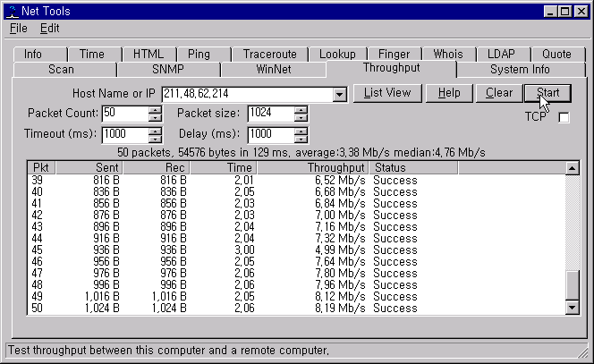The image size is (594, 364).
Task: Open the SNMP tab
Action: [168, 70]
